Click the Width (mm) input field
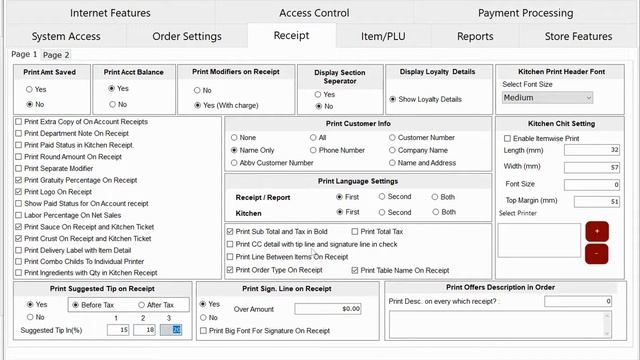 tap(592, 167)
